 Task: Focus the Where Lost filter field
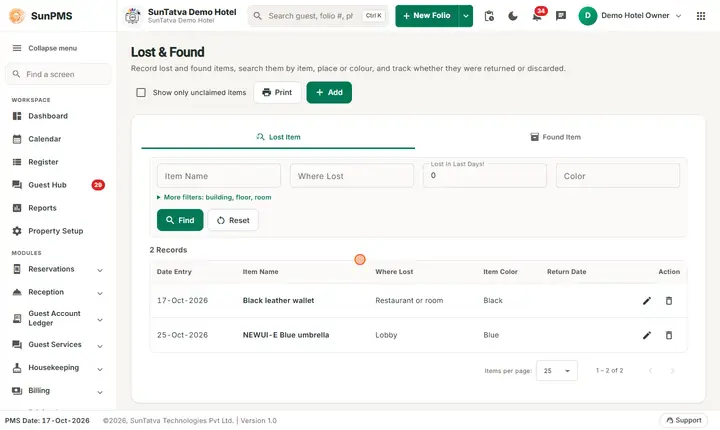(352, 175)
